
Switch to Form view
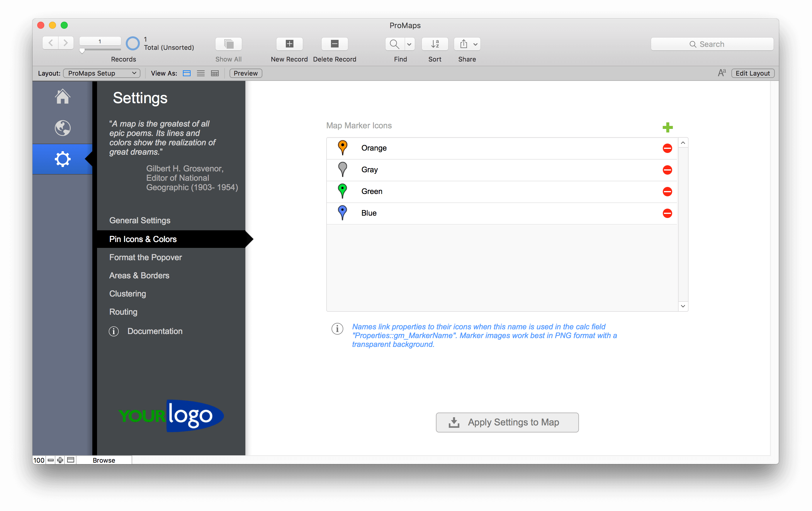186,73
